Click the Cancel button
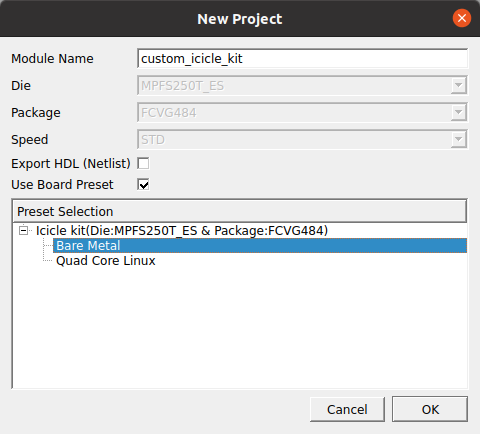The height and width of the screenshot is (434, 480). click(x=347, y=409)
